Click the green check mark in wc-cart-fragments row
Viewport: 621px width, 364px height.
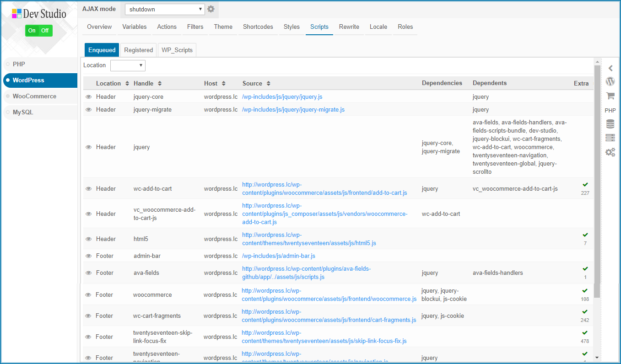(x=584, y=311)
